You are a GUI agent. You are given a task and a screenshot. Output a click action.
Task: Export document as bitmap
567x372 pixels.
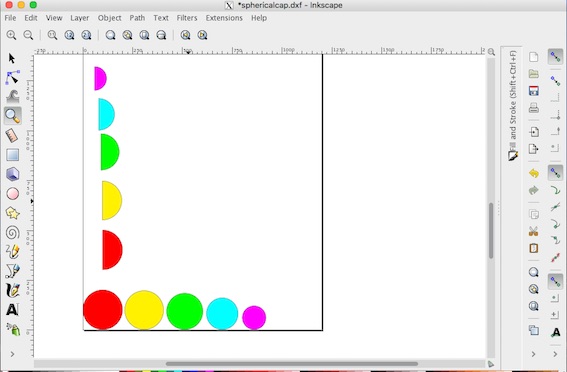[x=534, y=149]
